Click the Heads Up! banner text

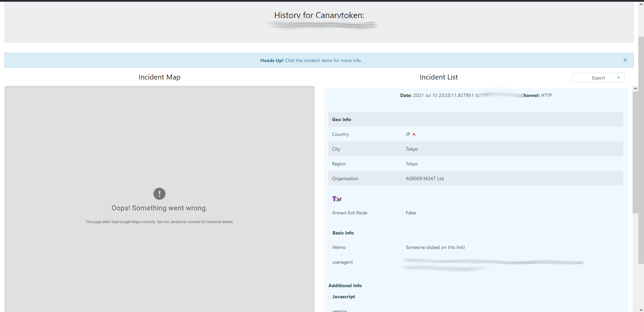click(x=311, y=60)
